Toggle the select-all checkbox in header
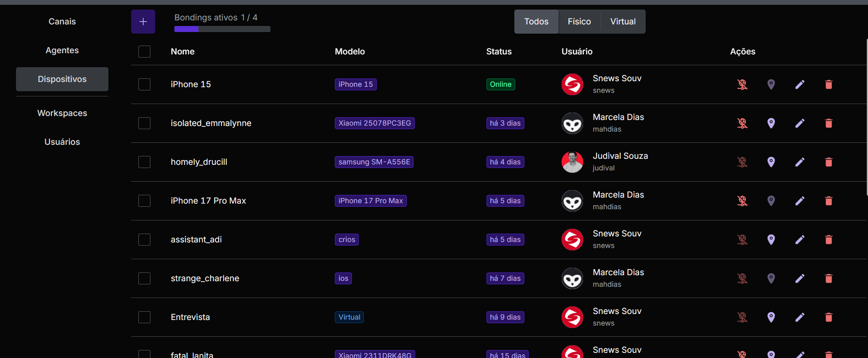Image resolution: width=868 pixels, height=358 pixels. coord(144,52)
